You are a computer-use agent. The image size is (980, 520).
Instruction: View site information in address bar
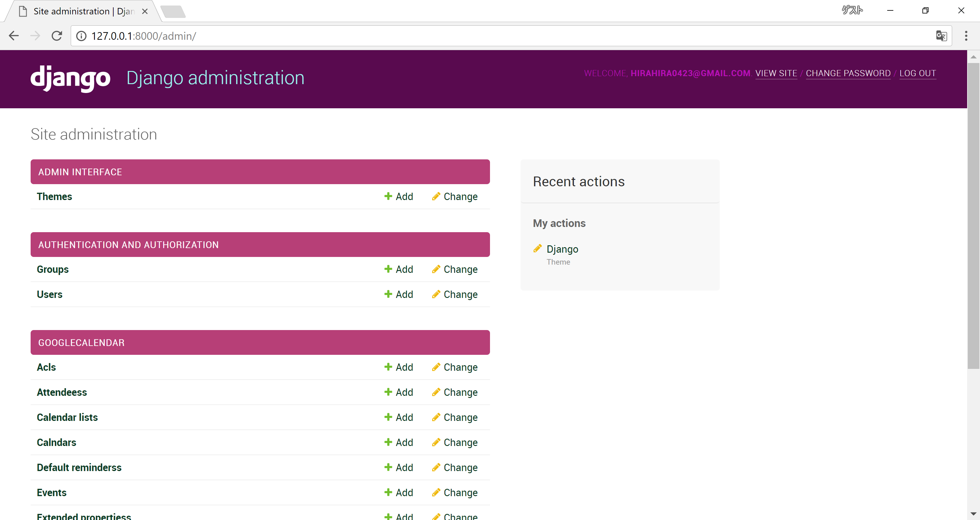click(81, 36)
